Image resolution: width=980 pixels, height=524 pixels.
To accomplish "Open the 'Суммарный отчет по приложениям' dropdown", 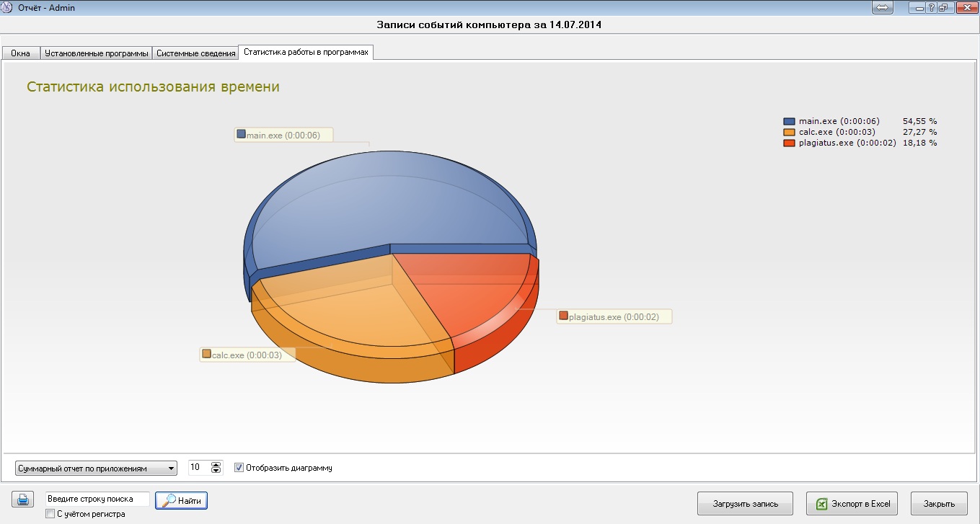I will [95, 469].
